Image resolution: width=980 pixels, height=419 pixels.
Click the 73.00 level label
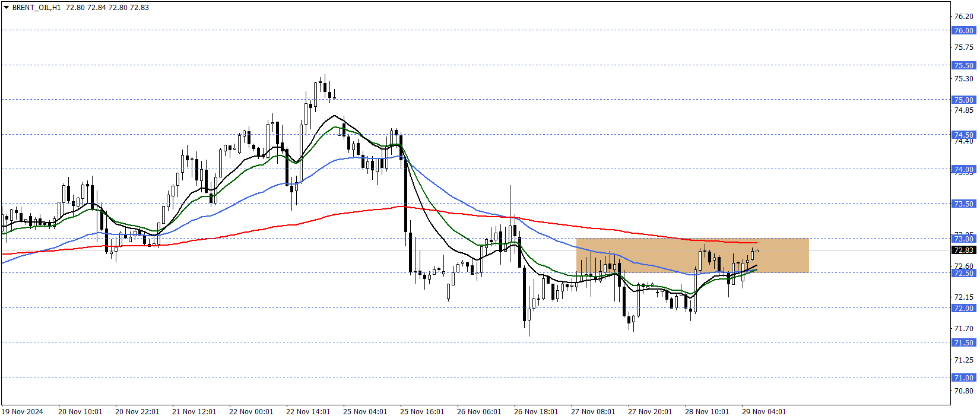point(963,239)
